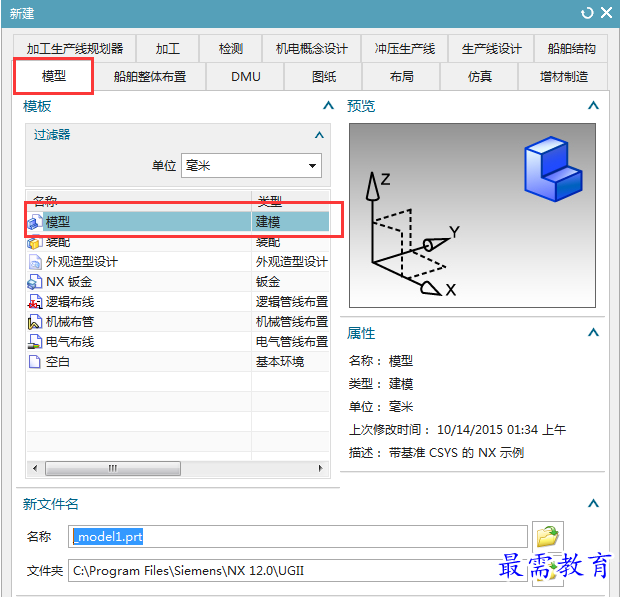The width and height of the screenshot is (620, 597).
Task: Switch to the 加工生产线规划器 tab
Action: pos(75,49)
